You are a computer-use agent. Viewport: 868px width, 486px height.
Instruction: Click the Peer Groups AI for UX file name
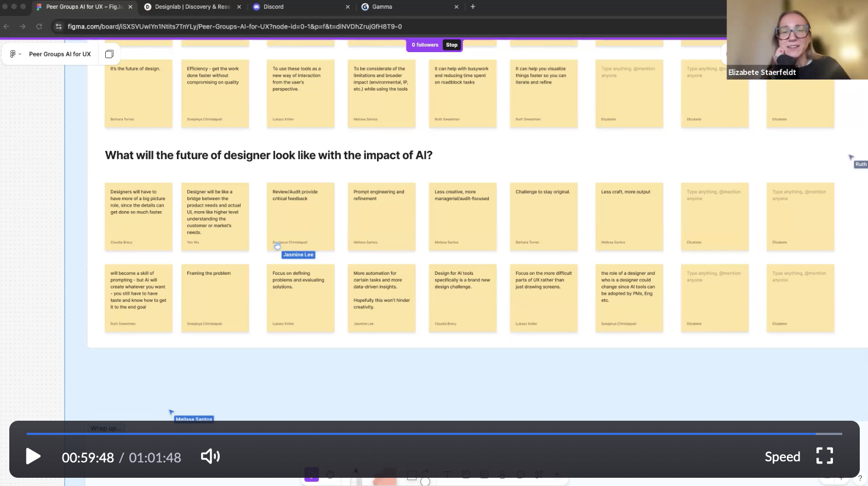60,54
